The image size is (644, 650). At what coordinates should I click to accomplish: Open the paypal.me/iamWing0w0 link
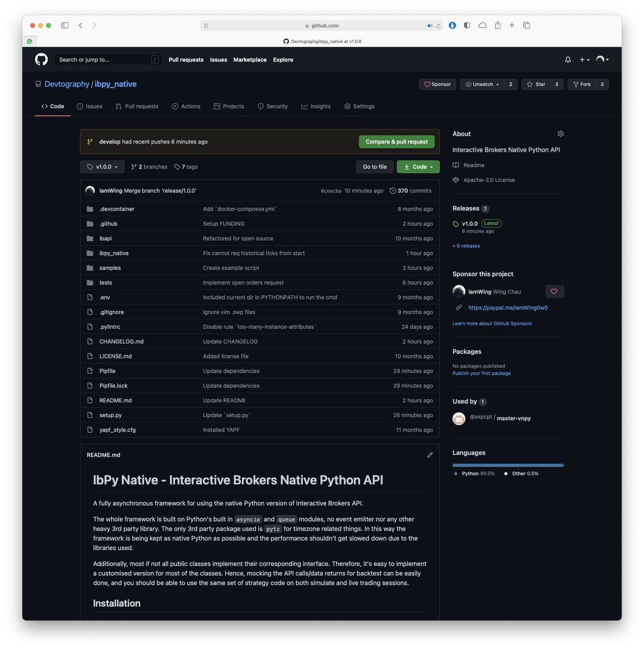point(508,308)
